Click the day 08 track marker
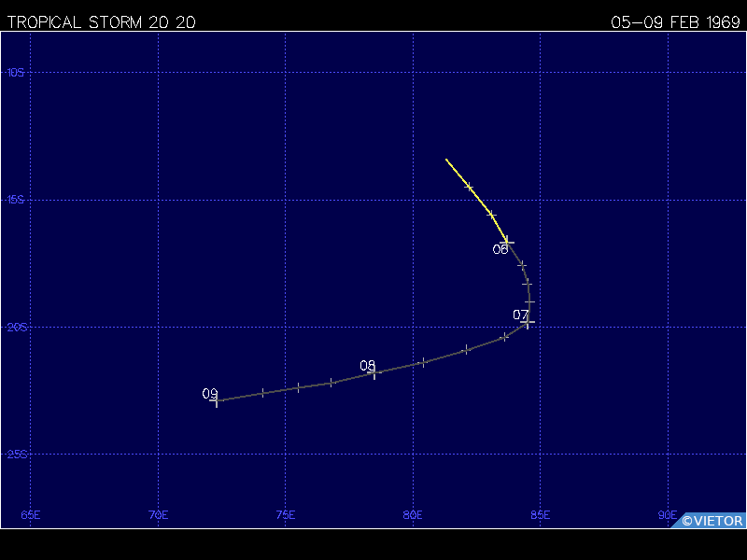The height and width of the screenshot is (560, 747). (374, 372)
